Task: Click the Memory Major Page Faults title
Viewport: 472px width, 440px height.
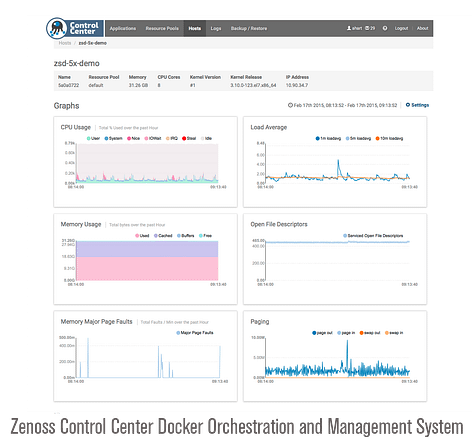Action: point(96,322)
